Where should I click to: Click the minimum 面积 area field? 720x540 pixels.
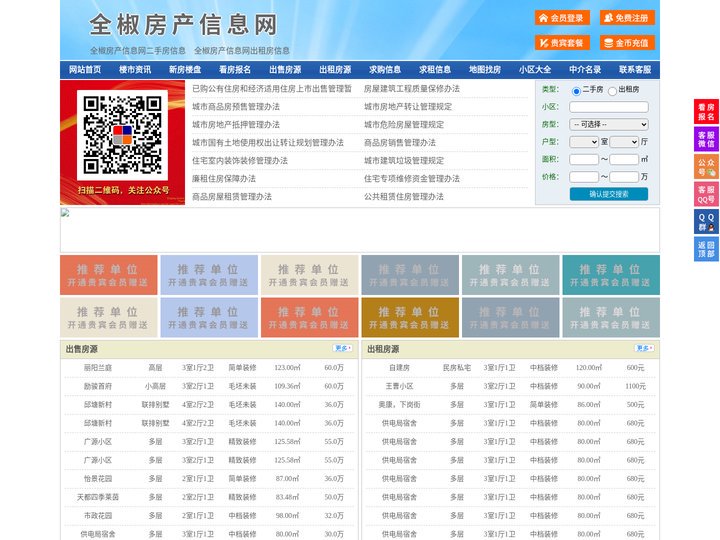point(584,159)
